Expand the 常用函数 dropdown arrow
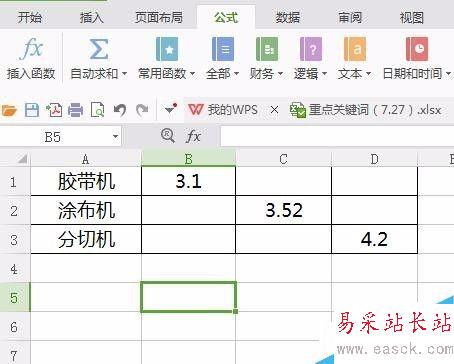Image resolution: width=454 pixels, height=364 pixels. click(x=192, y=73)
